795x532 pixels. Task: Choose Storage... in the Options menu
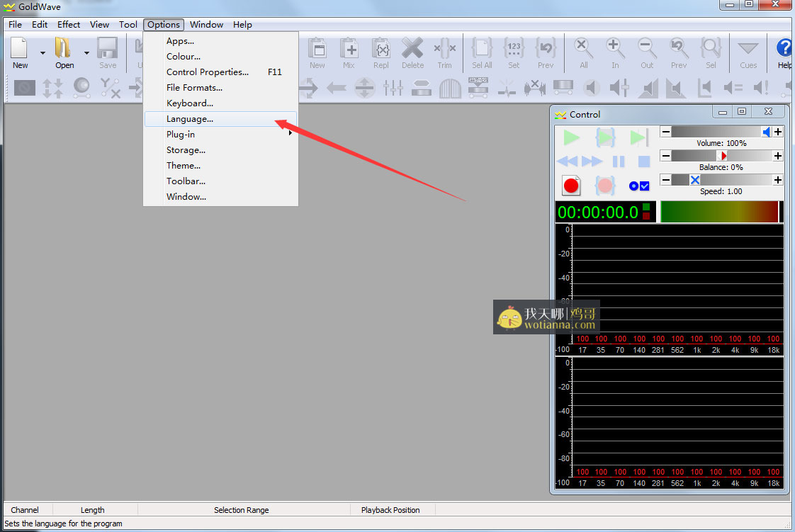[220, 150]
